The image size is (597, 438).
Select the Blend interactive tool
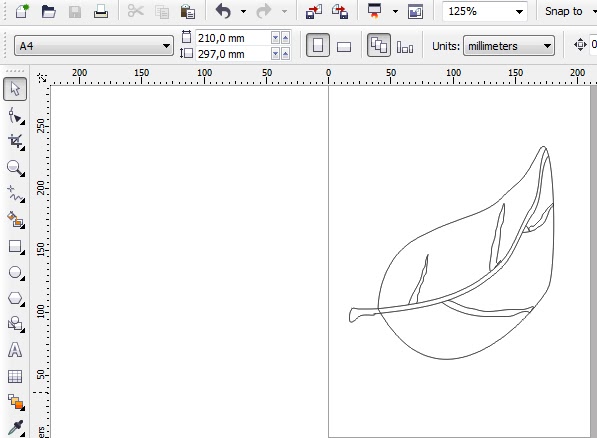[x=16, y=402]
